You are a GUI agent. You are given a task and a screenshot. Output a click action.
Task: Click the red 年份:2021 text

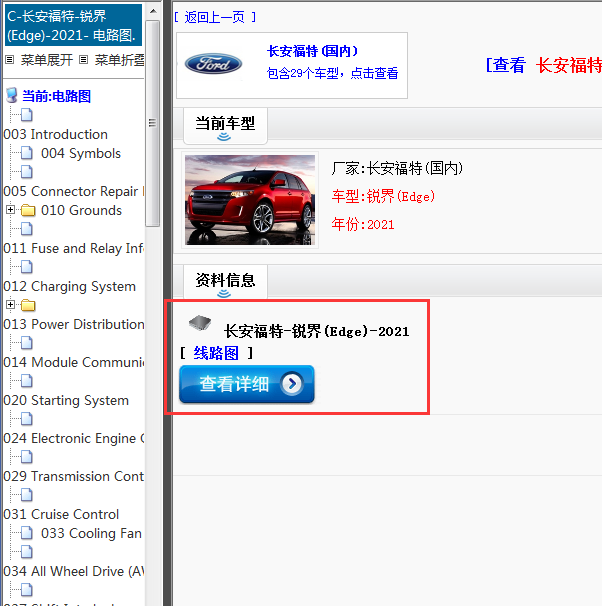point(363,224)
